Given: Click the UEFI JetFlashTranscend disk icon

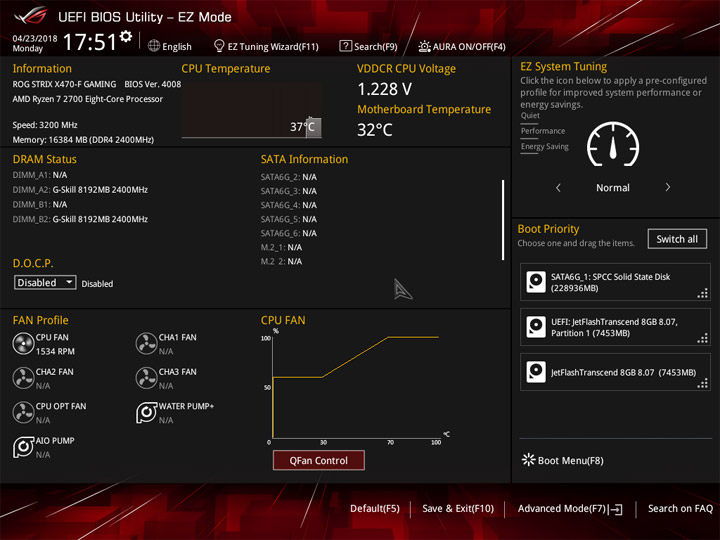Looking at the screenshot, I should point(536,327).
